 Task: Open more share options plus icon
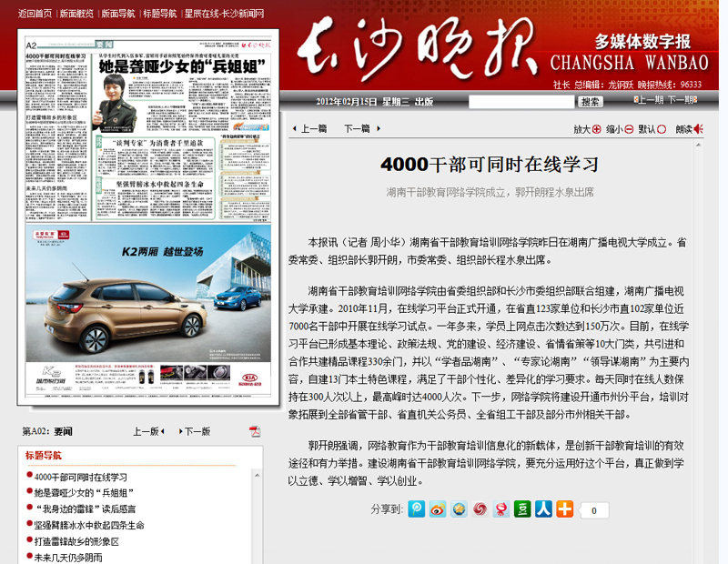(x=565, y=509)
